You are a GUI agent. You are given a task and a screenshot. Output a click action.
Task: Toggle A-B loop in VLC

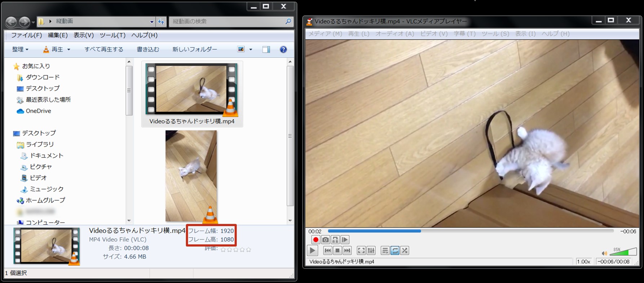pyautogui.click(x=335, y=240)
